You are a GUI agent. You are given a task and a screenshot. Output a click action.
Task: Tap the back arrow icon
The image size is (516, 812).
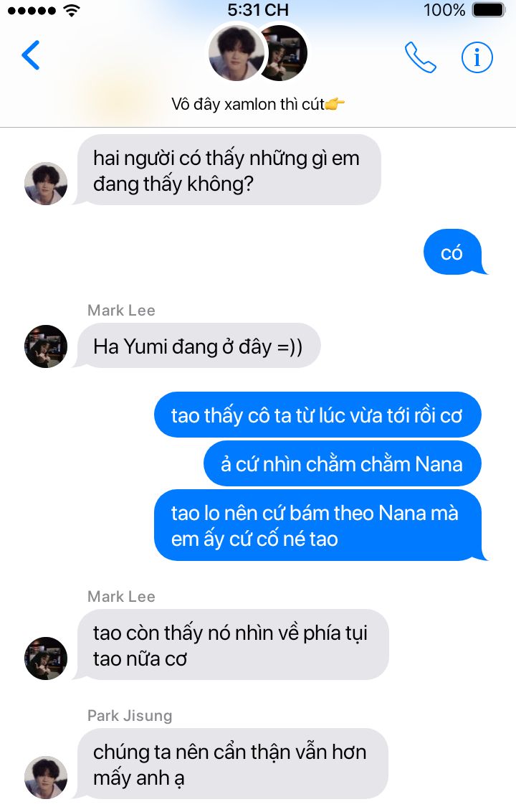click(x=31, y=55)
